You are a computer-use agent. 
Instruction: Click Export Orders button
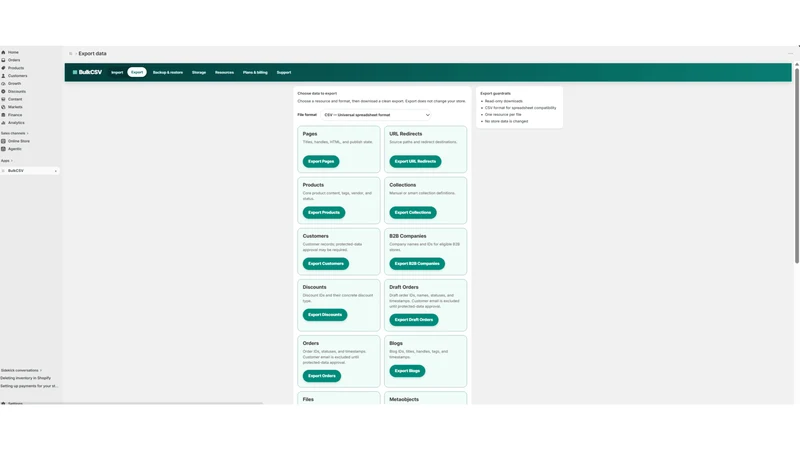(322, 376)
